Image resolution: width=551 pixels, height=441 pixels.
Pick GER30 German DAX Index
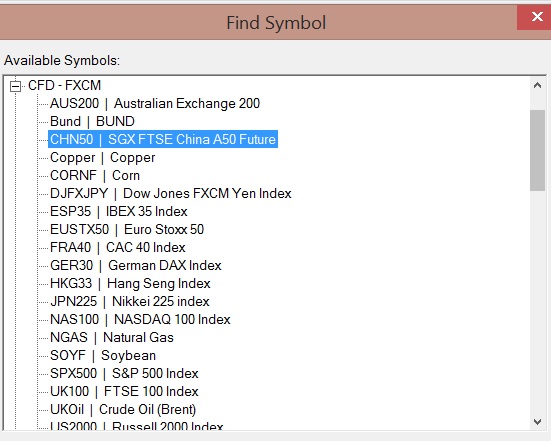coord(136,265)
